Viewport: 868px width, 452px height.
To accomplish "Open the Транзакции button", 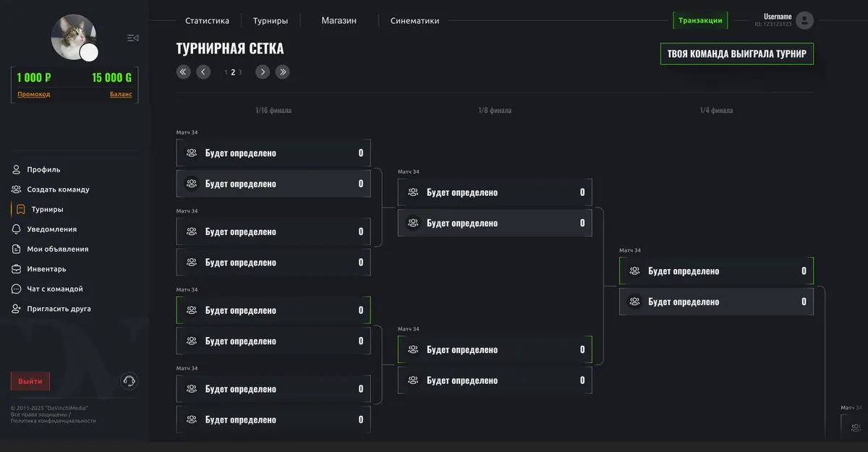I will click(700, 20).
